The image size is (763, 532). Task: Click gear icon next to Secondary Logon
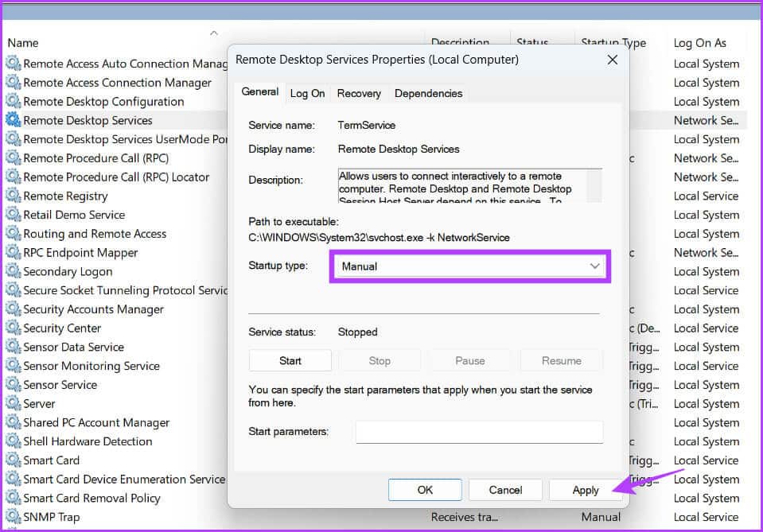click(14, 271)
